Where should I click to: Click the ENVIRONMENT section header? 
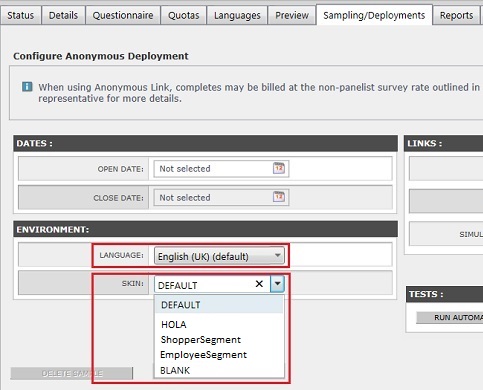[205, 229]
